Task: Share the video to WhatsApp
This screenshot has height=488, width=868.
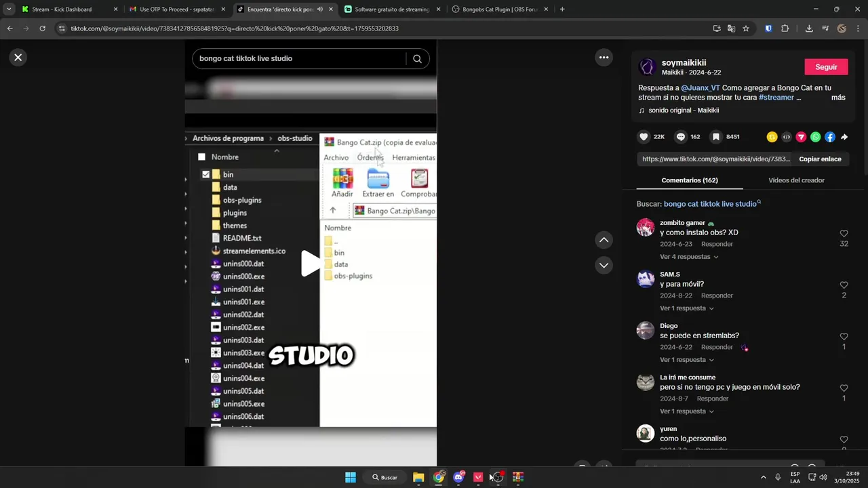Action: coord(815,137)
